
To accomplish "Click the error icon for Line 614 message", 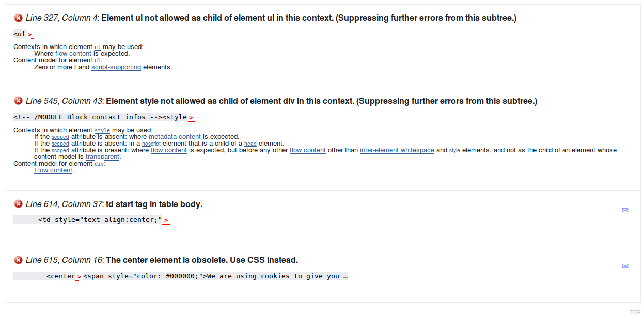I will coord(19,204).
